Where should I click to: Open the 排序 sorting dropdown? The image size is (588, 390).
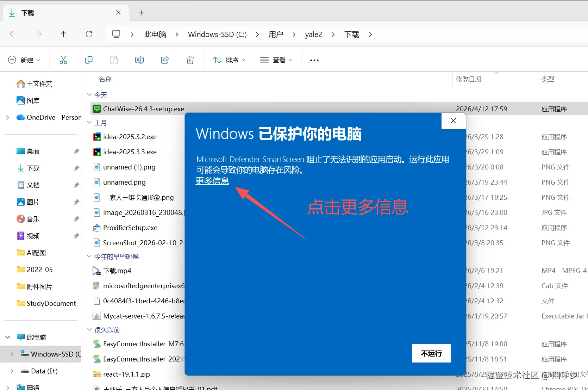tap(229, 60)
